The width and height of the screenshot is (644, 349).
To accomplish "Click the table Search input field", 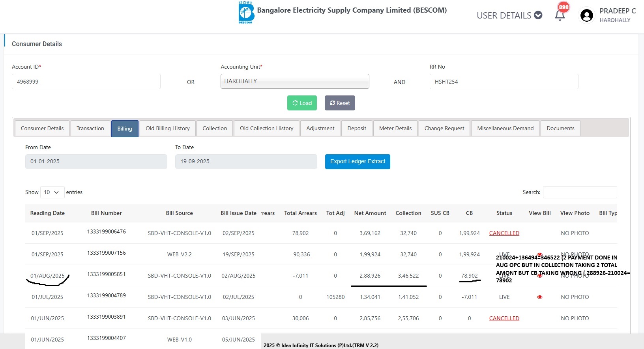I will 580,192.
